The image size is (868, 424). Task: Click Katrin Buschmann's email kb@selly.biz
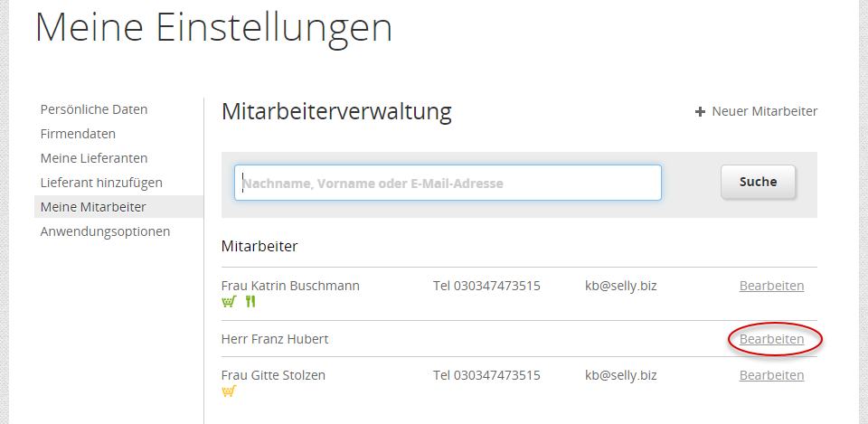(x=620, y=286)
